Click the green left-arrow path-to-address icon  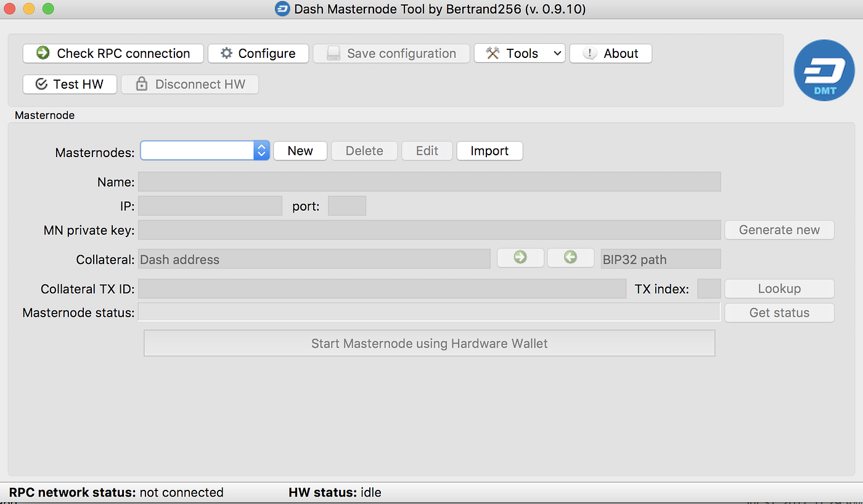click(x=570, y=258)
